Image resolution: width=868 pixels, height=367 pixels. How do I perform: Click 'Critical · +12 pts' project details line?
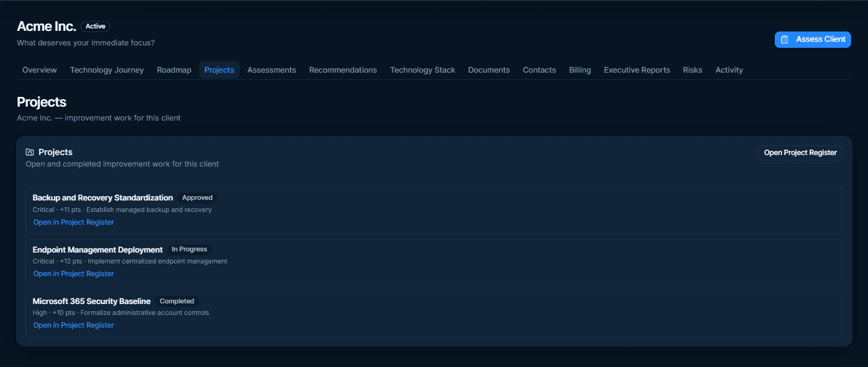tap(130, 262)
